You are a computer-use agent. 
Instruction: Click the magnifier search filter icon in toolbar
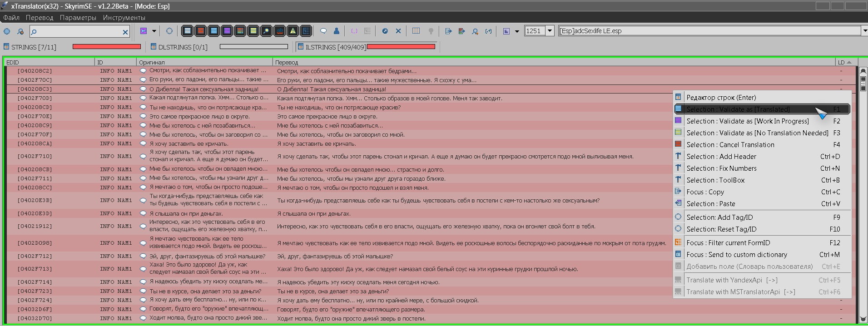[267, 31]
